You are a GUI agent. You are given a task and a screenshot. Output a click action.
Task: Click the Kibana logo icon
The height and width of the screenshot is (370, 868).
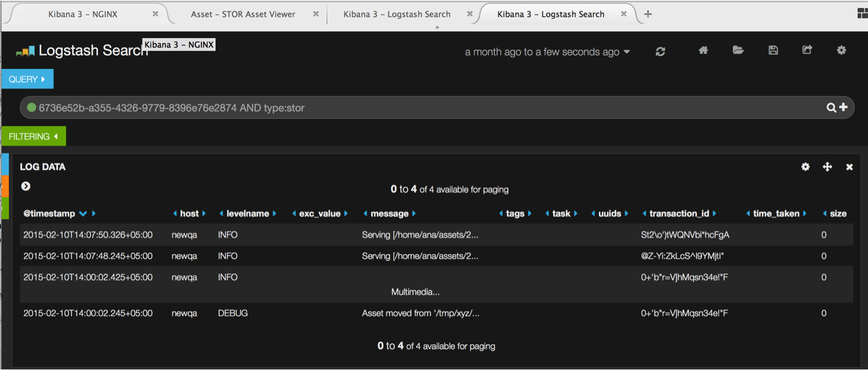25,52
